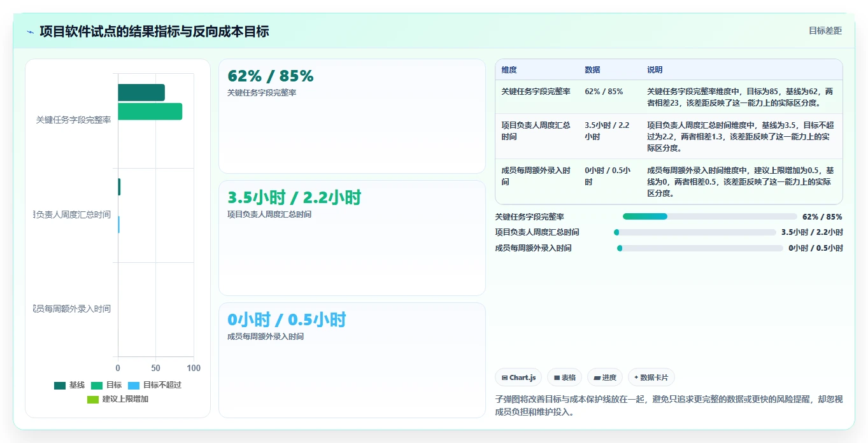
Task: Click the dark green 基线 chart bar
Action: [141, 92]
